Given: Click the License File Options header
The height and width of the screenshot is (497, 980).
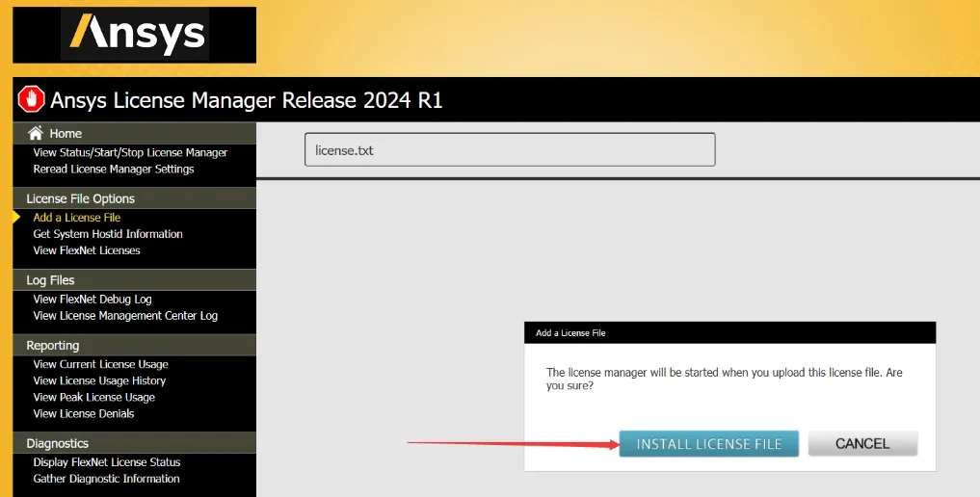Looking at the screenshot, I should [134, 198].
